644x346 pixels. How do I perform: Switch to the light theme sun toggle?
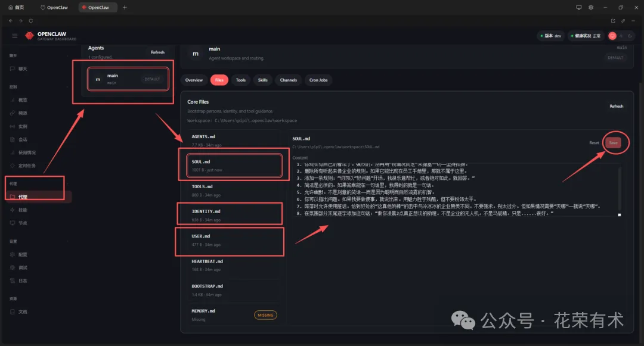[x=621, y=36]
